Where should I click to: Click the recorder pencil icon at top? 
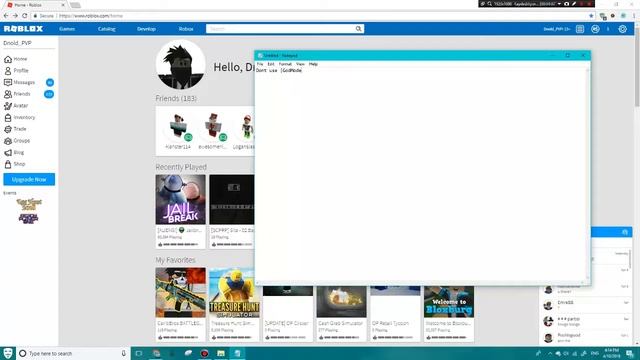point(574,4)
